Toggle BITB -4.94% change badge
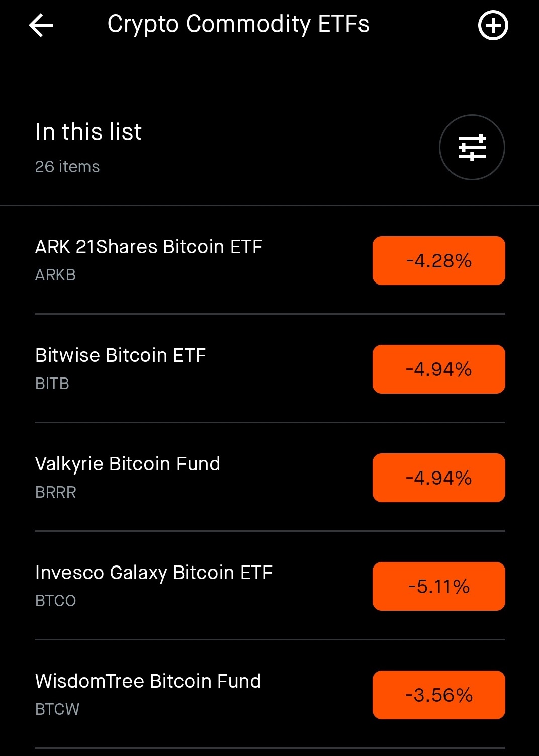Image resolution: width=539 pixels, height=756 pixels. click(438, 369)
